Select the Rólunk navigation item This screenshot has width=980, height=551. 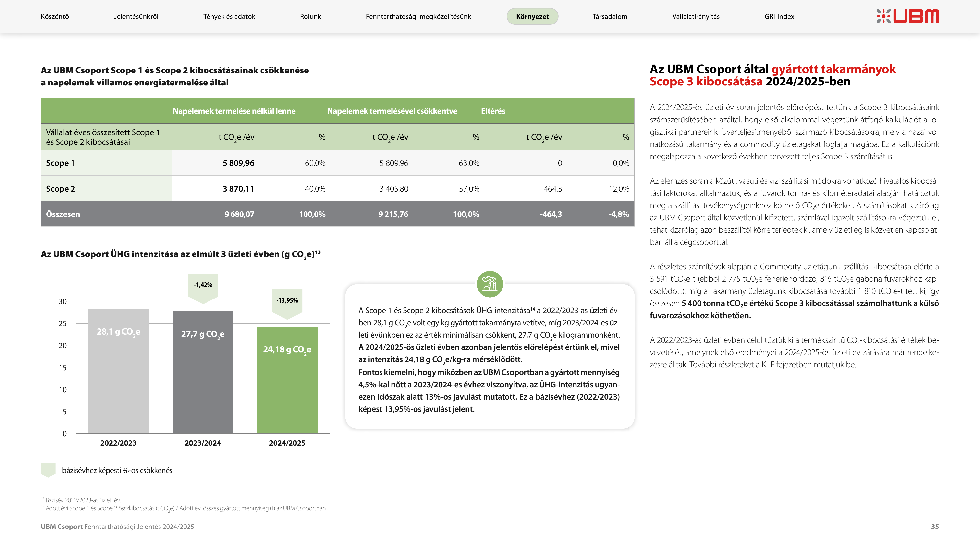pos(310,16)
